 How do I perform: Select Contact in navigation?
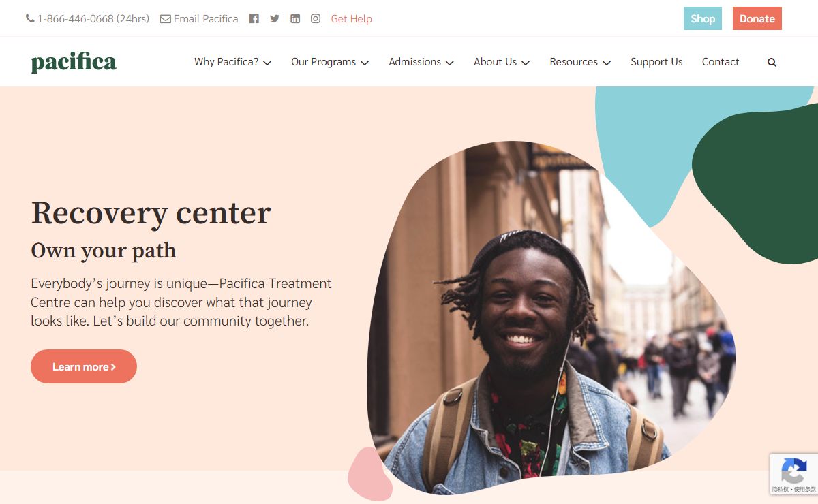click(x=721, y=62)
